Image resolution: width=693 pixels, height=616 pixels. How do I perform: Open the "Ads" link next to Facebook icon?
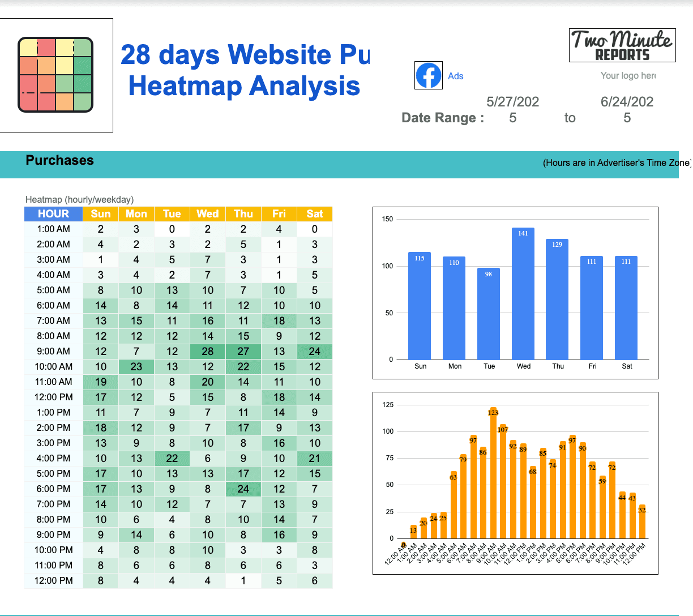(x=456, y=75)
